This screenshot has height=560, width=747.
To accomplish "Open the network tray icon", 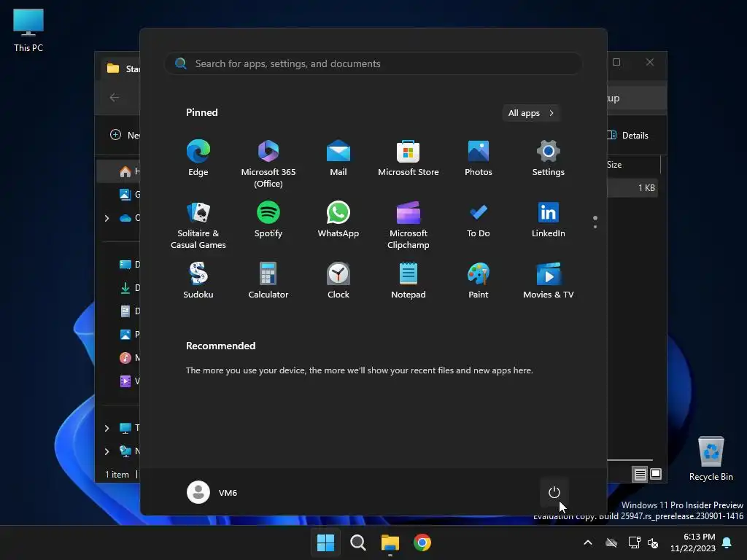I will [x=634, y=542].
